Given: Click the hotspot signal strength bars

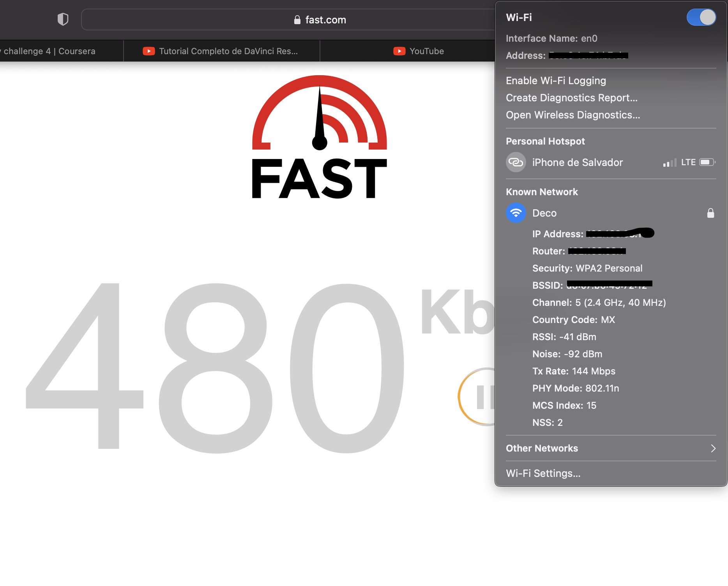Looking at the screenshot, I should click(670, 163).
